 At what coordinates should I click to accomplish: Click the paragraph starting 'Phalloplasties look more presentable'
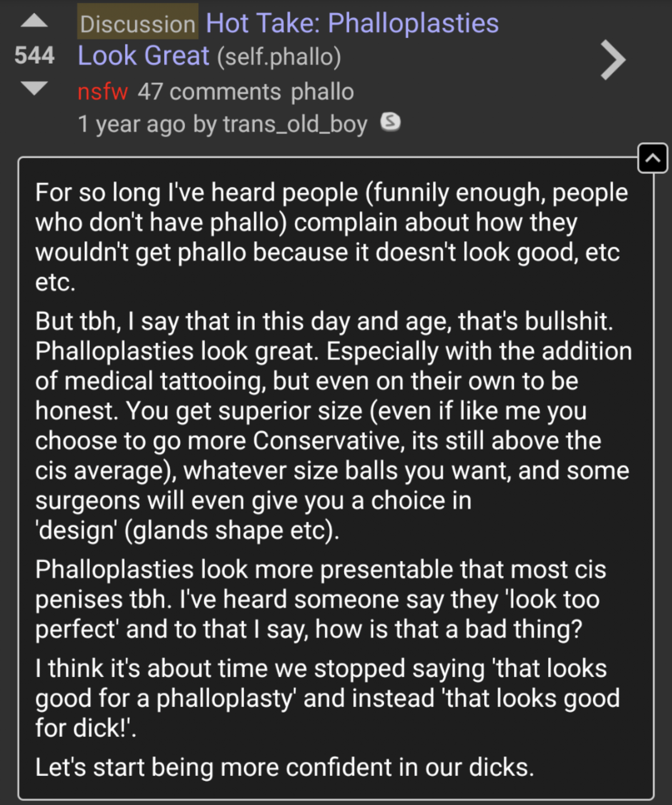click(x=320, y=599)
